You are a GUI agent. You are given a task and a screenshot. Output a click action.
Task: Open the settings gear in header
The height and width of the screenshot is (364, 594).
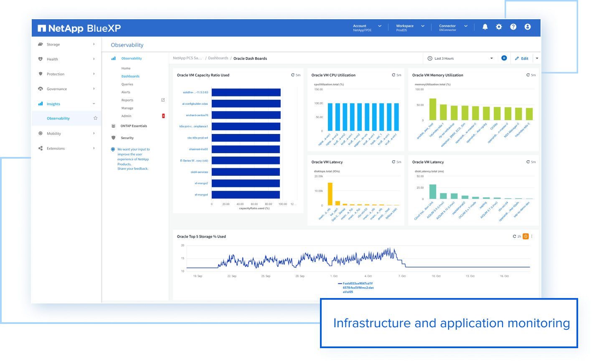[x=499, y=27]
